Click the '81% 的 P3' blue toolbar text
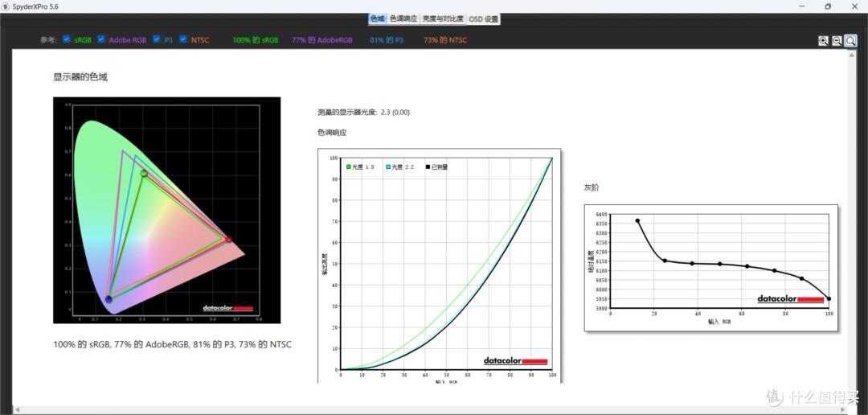 point(387,40)
